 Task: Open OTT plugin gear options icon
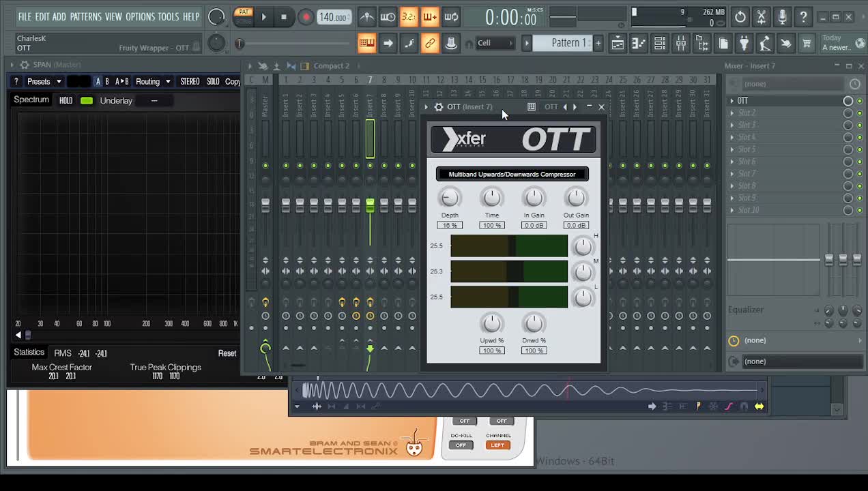click(x=439, y=107)
